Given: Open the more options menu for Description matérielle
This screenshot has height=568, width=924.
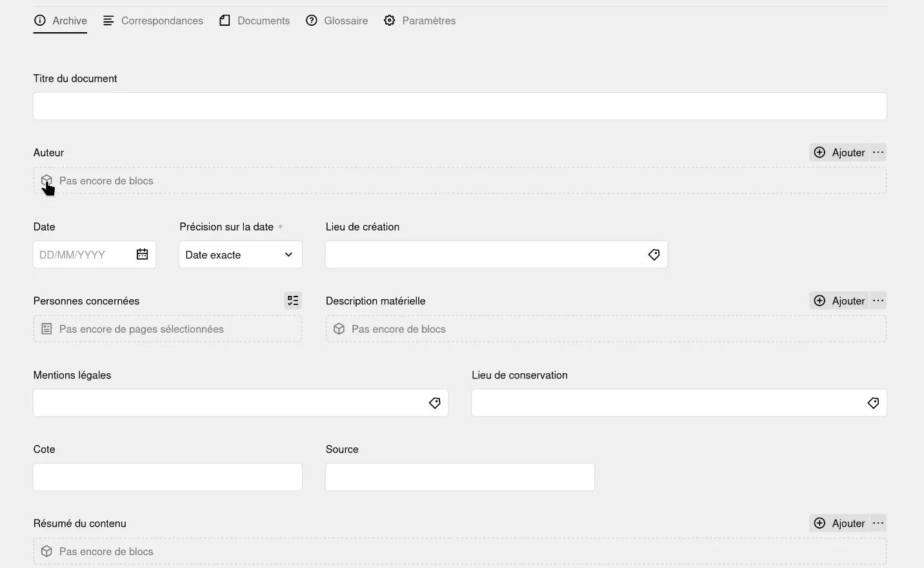Looking at the screenshot, I should [878, 300].
